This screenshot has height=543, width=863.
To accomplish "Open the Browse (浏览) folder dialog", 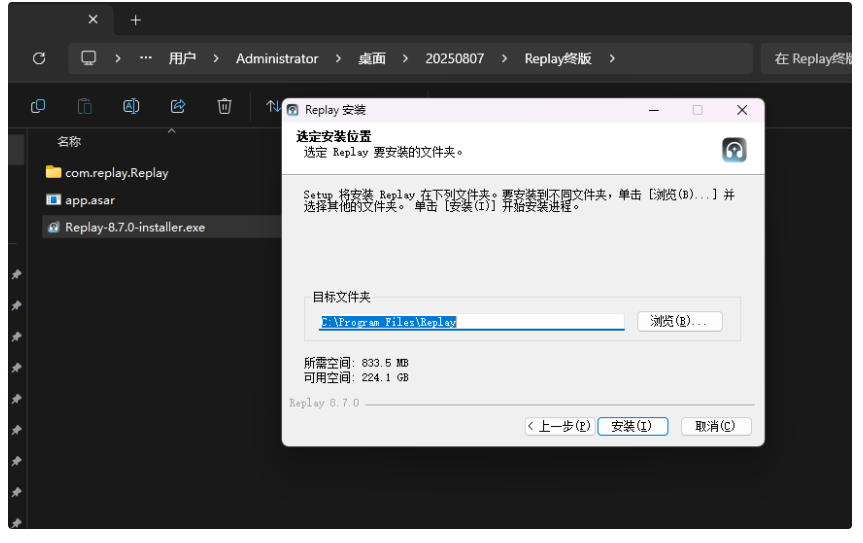I will pos(680,321).
